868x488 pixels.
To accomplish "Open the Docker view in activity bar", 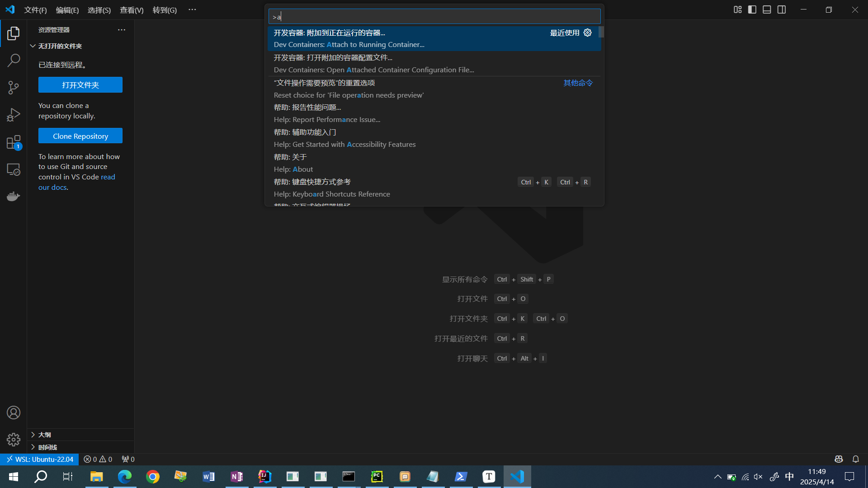I will 14,196.
